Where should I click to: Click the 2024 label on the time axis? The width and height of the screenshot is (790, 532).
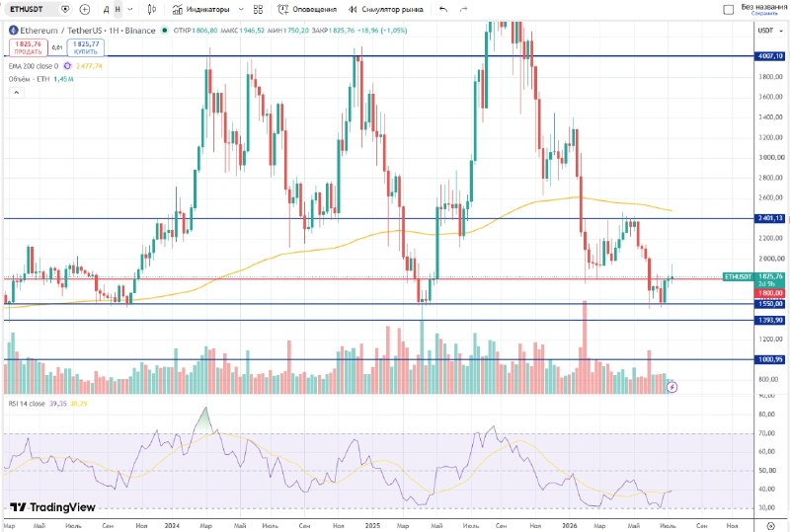pos(172,525)
